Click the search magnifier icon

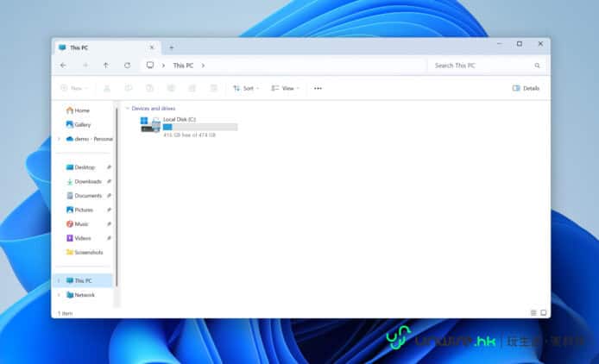[537, 66]
